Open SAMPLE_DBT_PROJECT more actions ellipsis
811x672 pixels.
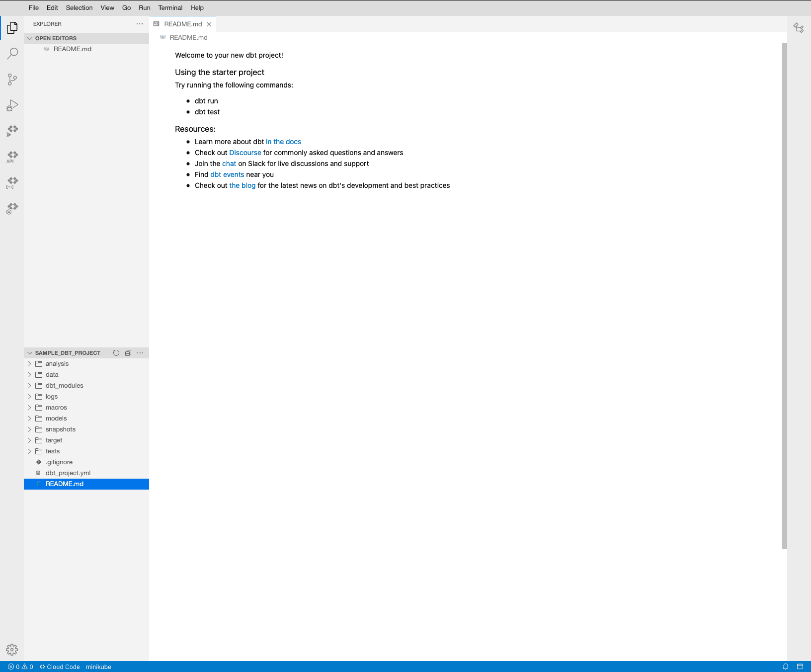[x=140, y=353]
